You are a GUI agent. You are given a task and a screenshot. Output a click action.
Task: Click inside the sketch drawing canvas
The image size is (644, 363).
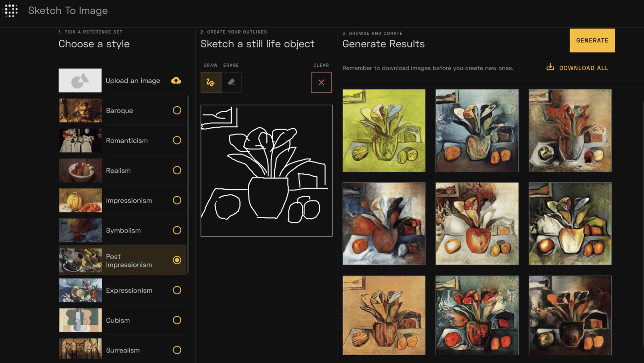pos(266,170)
